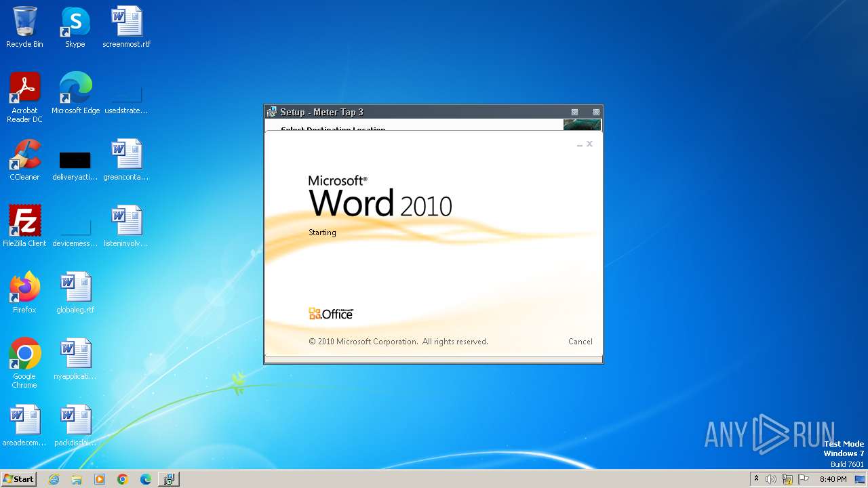Select the greenconta... Word document
The width and height of the screenshot is (868, 488).
[127, 160]
